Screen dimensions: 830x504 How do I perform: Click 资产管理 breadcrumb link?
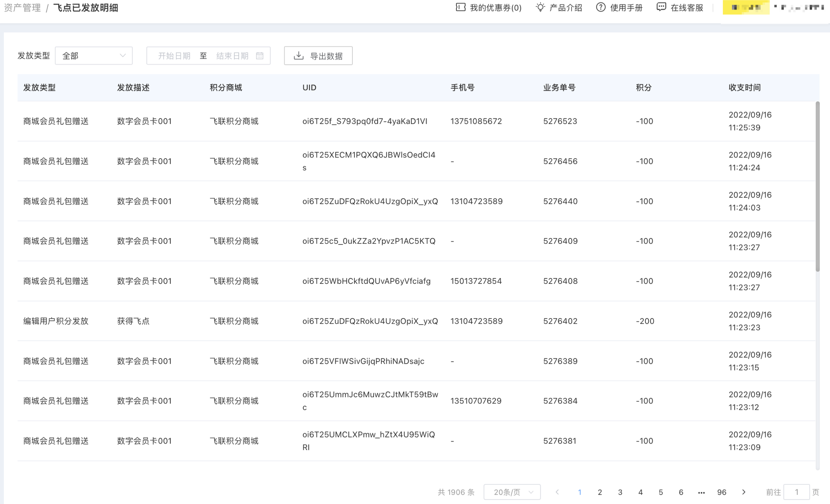22,8
